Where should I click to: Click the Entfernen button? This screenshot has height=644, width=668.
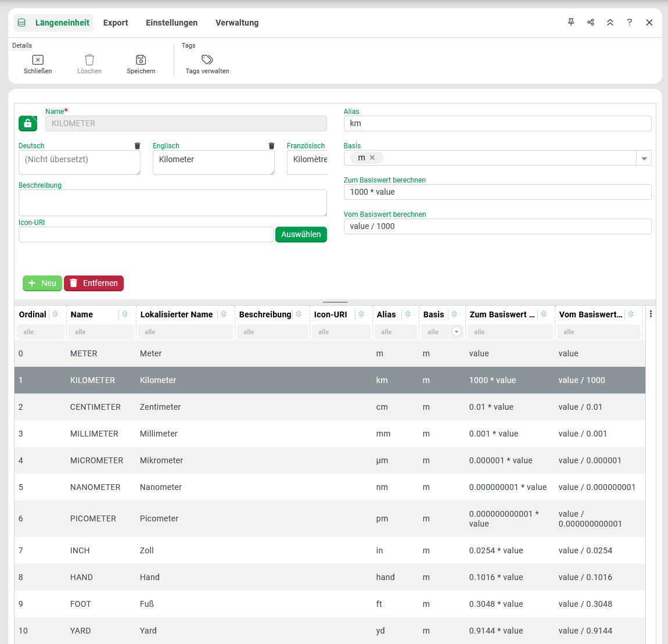[94, 283]
